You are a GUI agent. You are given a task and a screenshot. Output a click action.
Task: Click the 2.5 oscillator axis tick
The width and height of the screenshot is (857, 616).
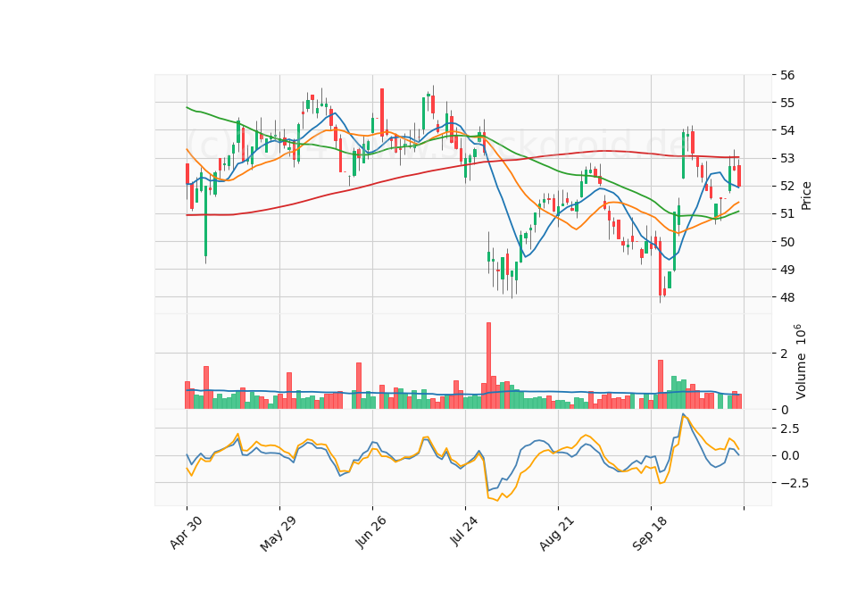point(789,429)
